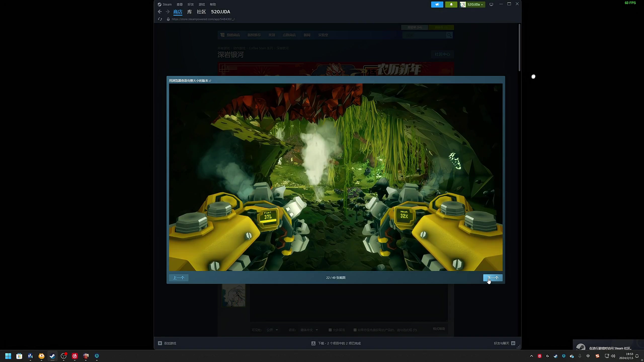Switch to the 库 library tab
Image resolution: width=644 pixels, height=362 pixels.
190,12
